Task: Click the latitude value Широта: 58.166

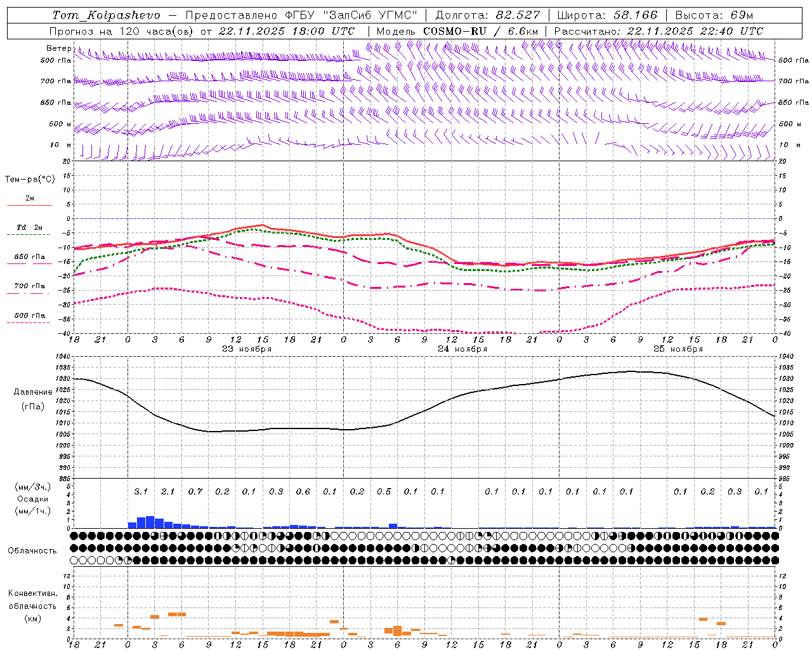Action: point(608,15)
